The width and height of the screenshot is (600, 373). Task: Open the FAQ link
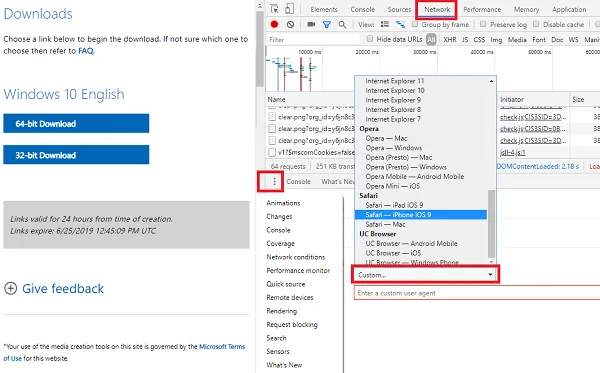[x=86, y=51]
